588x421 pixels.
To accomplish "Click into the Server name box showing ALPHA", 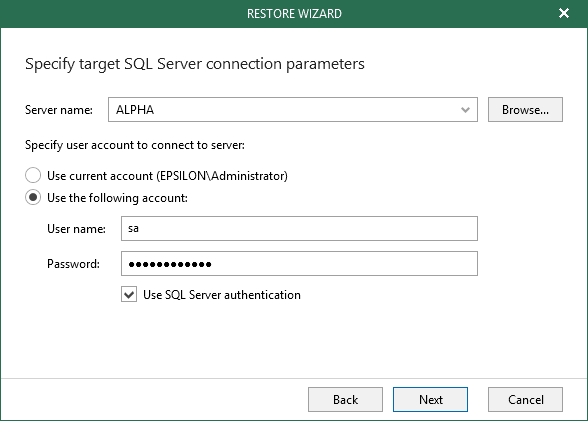I will tap(292, 109).
